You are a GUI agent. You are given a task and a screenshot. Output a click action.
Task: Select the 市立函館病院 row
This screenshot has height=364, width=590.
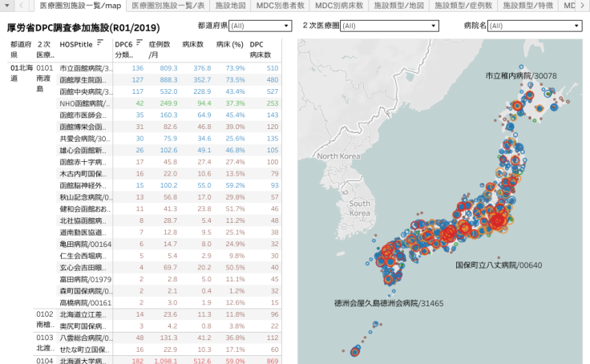(86, 68)
